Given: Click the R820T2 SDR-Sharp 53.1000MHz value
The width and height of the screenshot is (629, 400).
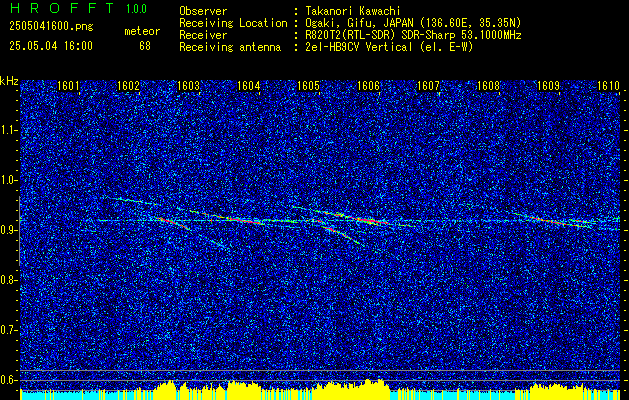Looking at the screenshot, I should coord(414,35).
